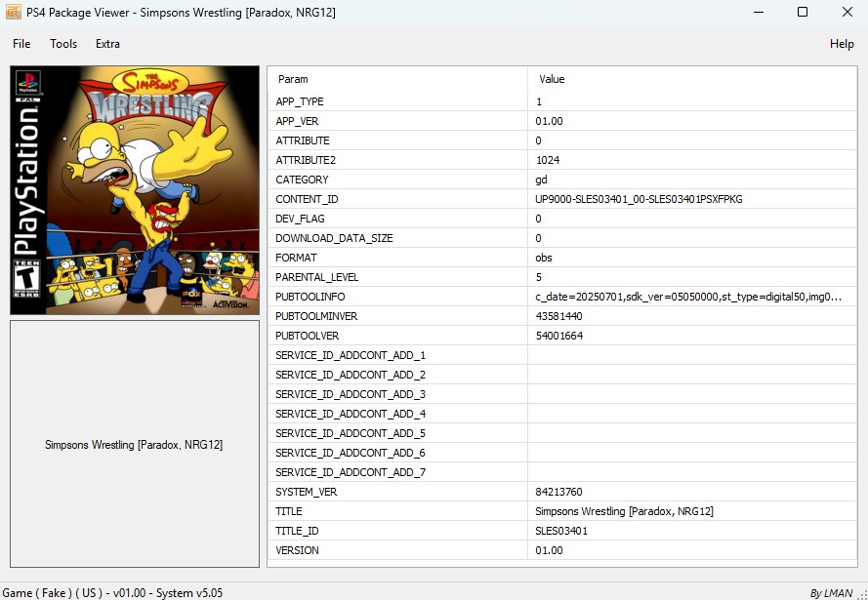Image resolution: width=868 pixels, height=600 pixels.
Task: Click the Game ( Fake ) ( US ) status bar text
Action: click(112, 593)
